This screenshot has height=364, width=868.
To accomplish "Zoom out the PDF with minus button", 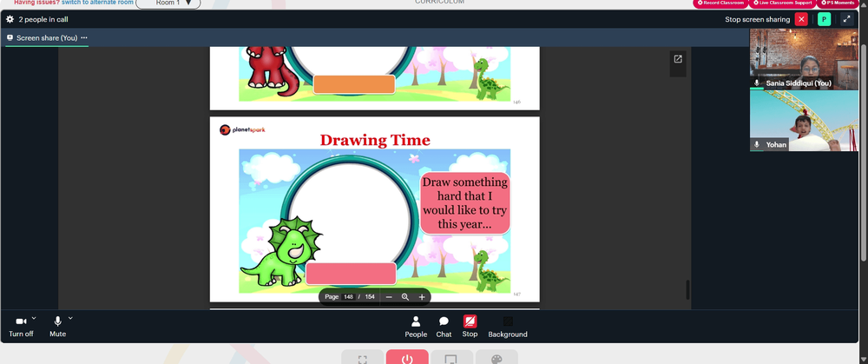I will click(389, 297).
